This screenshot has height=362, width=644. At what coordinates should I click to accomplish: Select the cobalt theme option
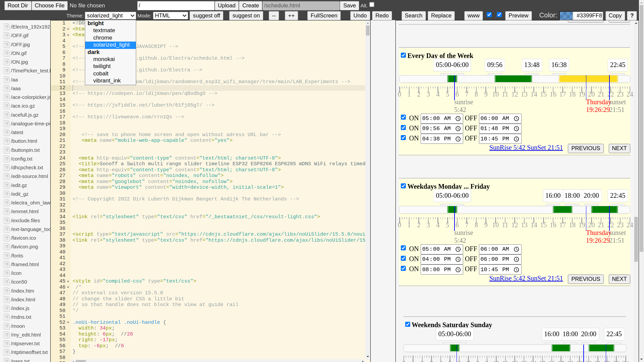coord(101,74)
